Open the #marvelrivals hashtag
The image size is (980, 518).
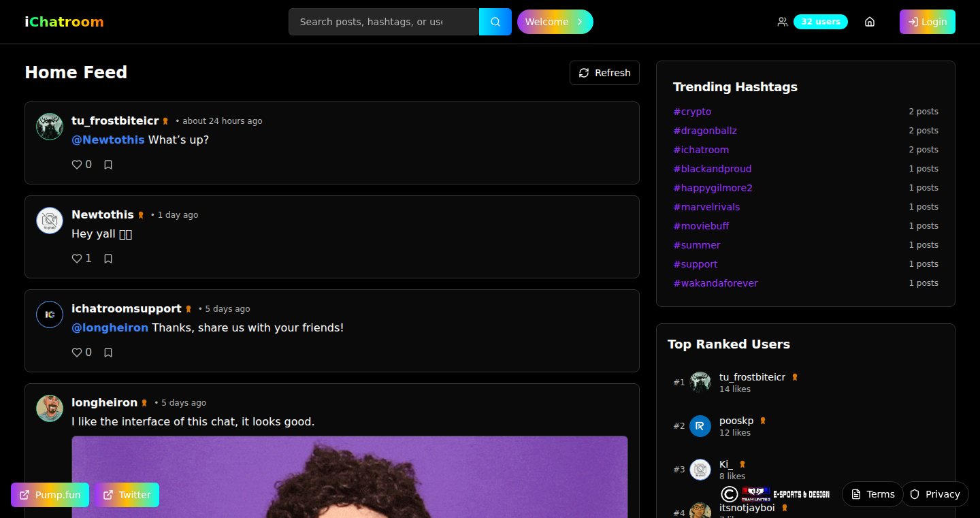[x=706, y=207]
